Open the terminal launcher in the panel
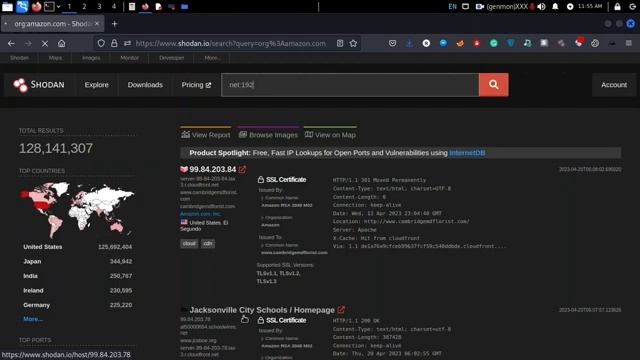This screenshot has width=640, height=360. tap(49, 7)
